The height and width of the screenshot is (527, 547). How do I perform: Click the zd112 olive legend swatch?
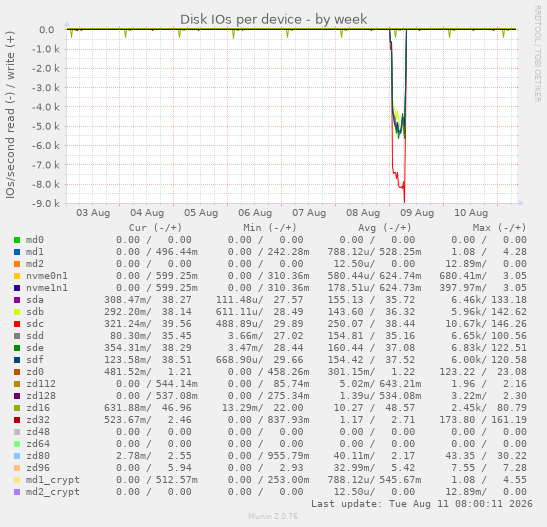click(x=17, y=384)
